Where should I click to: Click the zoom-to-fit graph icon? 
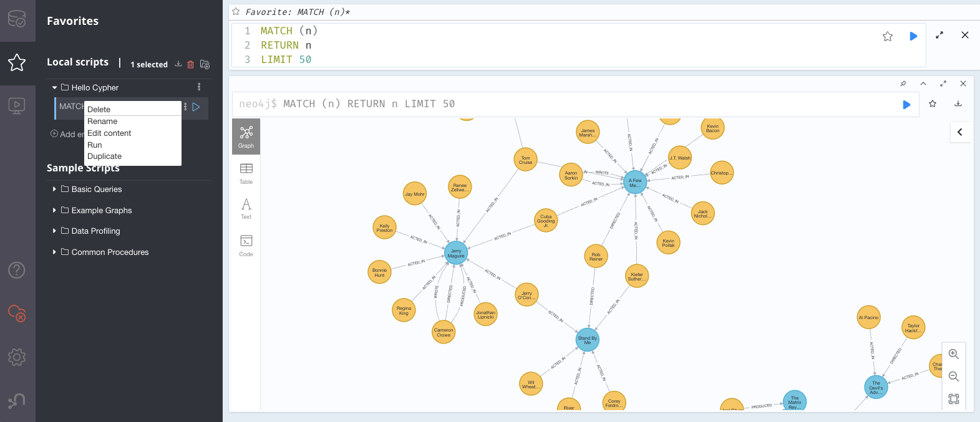953,399
